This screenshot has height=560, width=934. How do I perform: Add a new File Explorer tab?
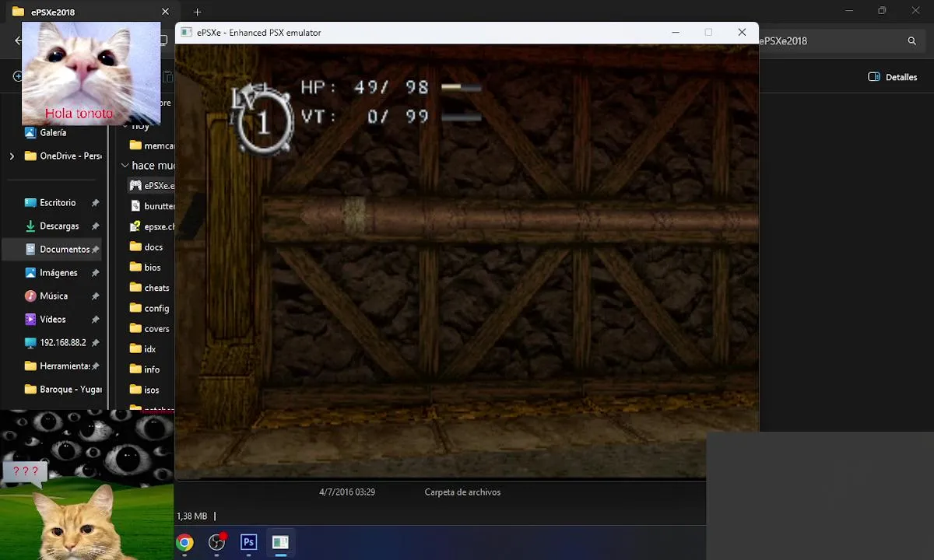(197, 12)
